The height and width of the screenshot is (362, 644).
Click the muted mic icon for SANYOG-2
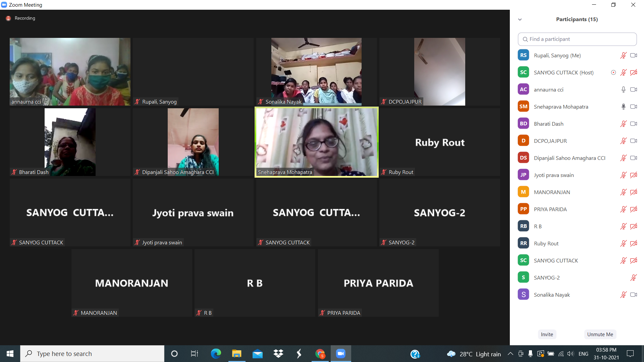[x=633, y=278]
